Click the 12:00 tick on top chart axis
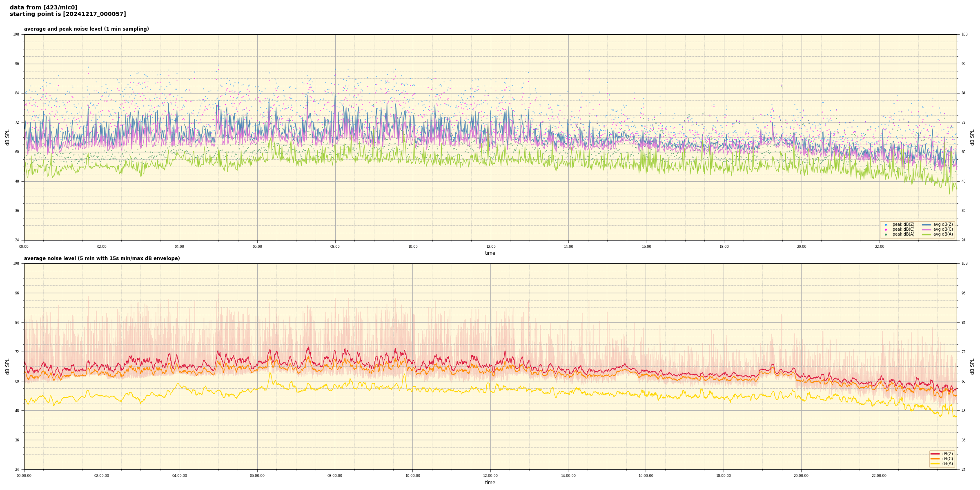 [490, 247]
